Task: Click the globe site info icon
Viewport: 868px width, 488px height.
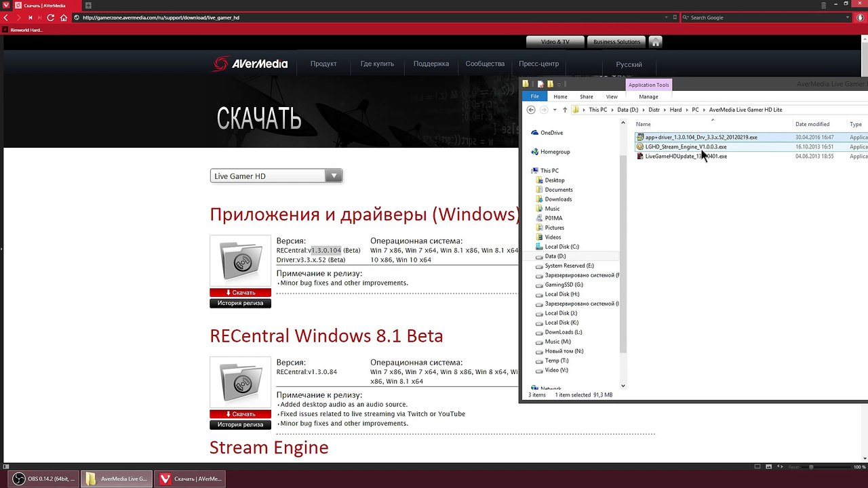Action: point(77,18)
